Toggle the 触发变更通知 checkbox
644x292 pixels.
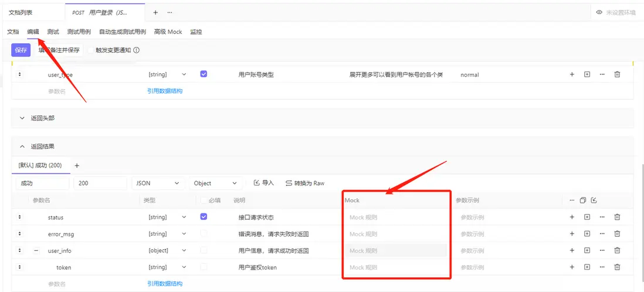click(91, 50)
